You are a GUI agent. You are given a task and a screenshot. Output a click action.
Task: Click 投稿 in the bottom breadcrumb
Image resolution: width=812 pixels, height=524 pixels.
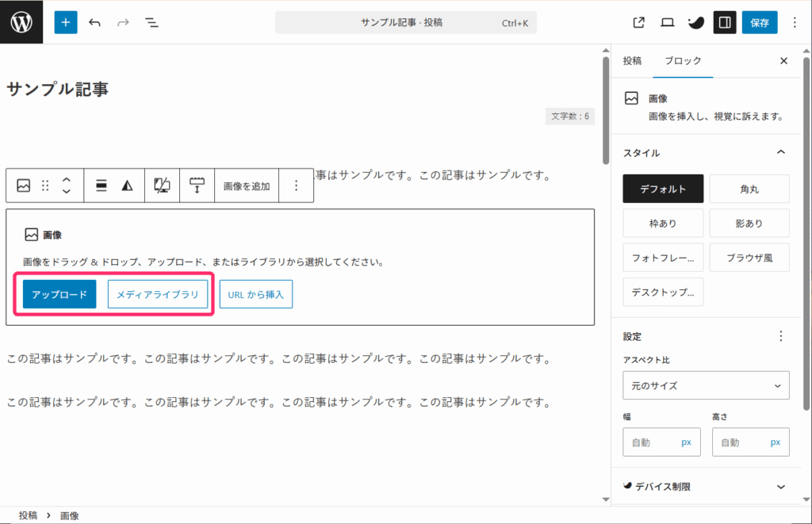pos(28,515)
